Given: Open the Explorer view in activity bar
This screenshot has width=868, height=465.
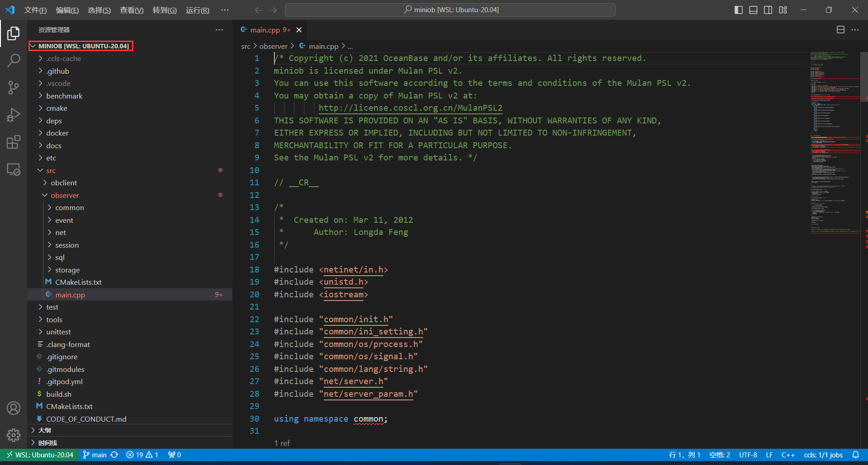Looking at the screenshot, I should click(14, 33).
